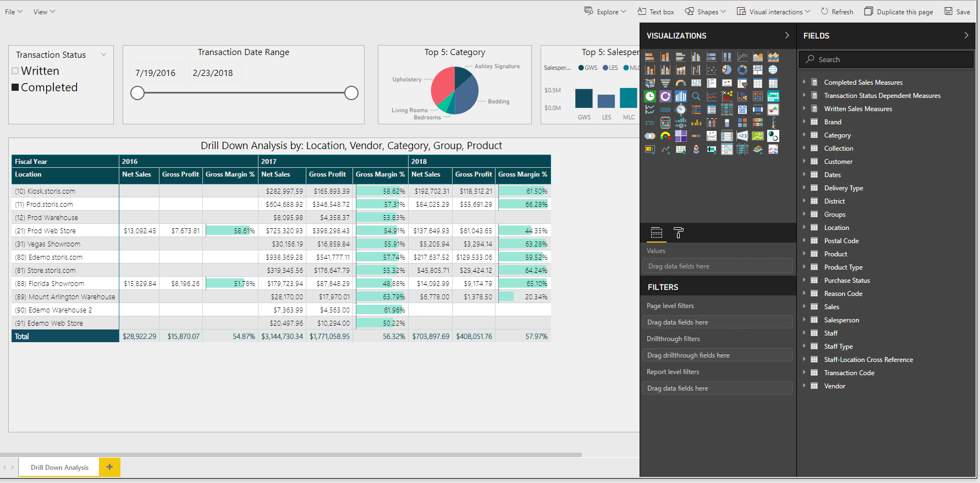Pick the magnifying glass custom visual
This screenshot has width=980, height=483.
(x=696, y=96)
